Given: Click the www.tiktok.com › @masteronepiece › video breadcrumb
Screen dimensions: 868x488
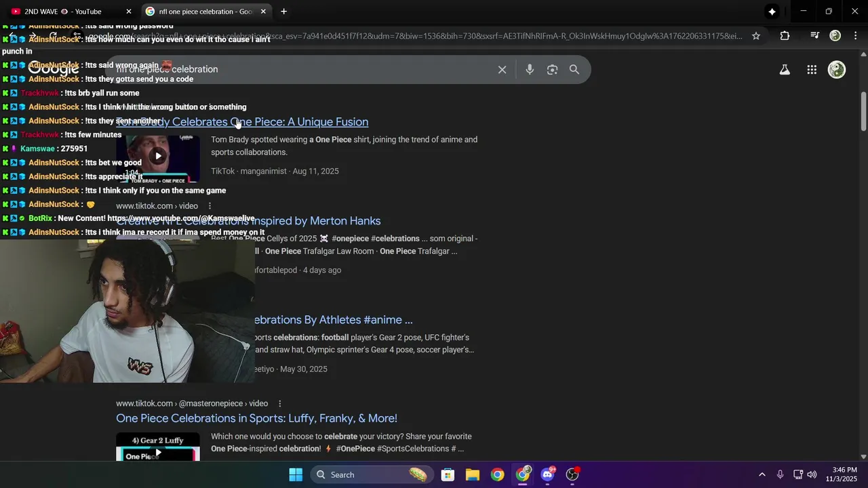Looking at the screenshot, I should tap(192, 404).
